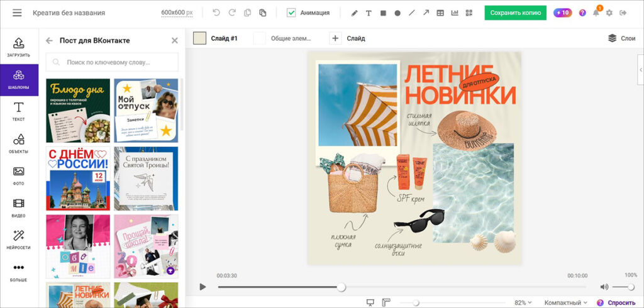Select the Слайд #1 tab
644x308 pixels.
pos(225,38)
